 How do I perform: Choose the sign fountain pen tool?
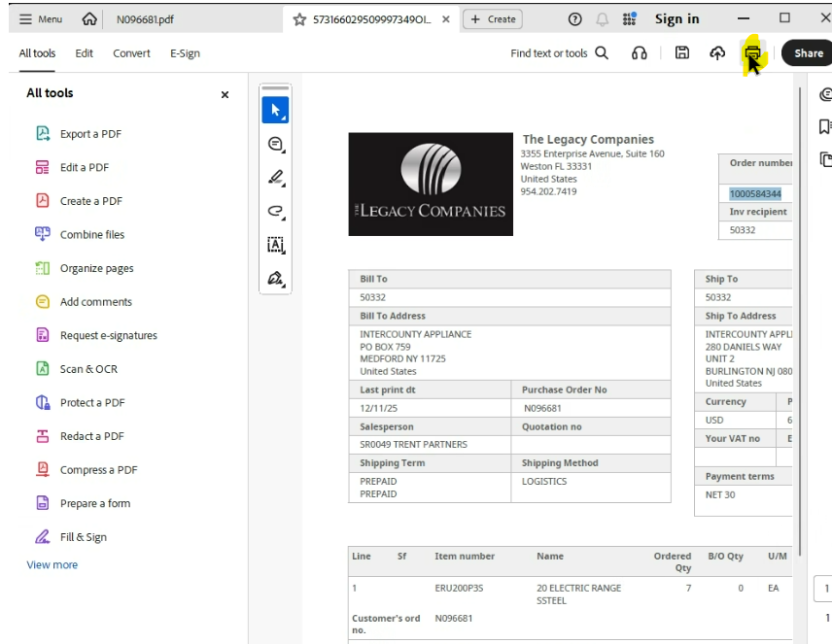275,279
